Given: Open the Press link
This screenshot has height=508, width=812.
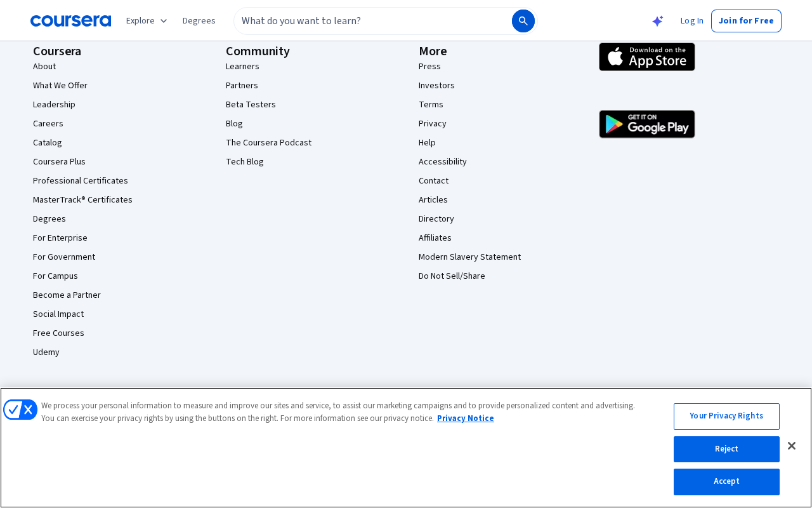Looking at the screenshot, I should point(429,67).
